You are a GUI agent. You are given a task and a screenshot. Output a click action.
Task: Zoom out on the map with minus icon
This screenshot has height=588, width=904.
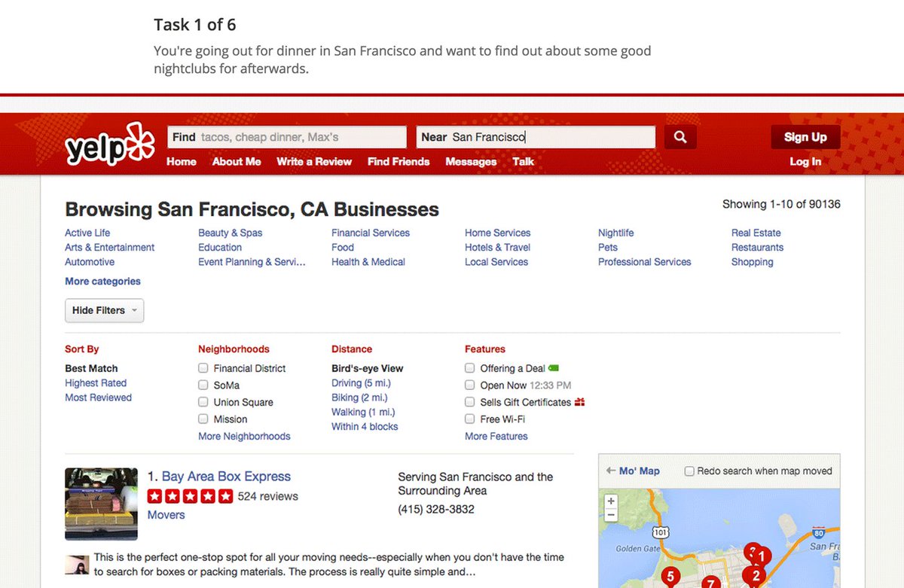point(611,515)
